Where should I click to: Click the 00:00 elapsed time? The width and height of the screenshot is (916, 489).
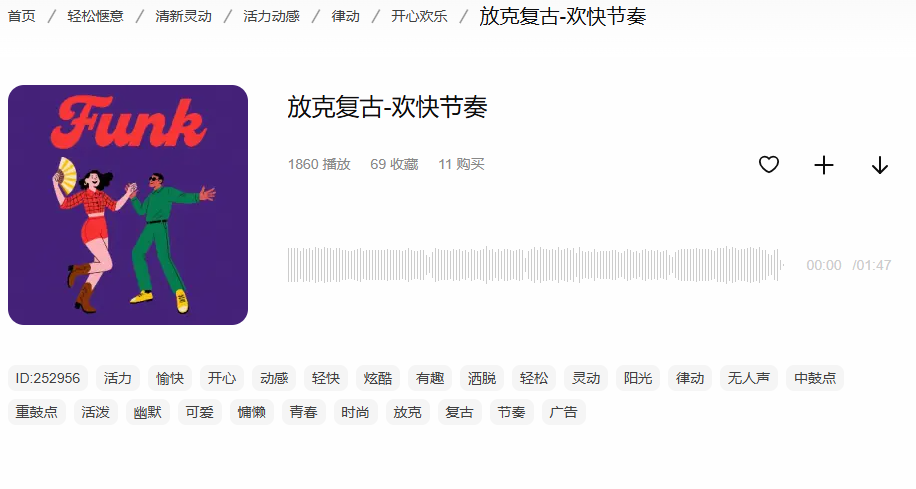(824, 265)
